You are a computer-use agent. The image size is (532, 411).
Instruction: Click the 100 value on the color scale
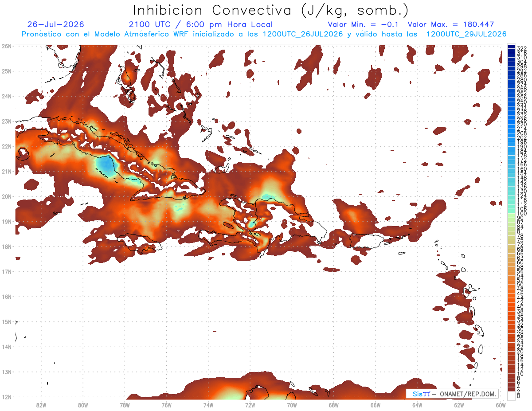(x=522, y=213)
